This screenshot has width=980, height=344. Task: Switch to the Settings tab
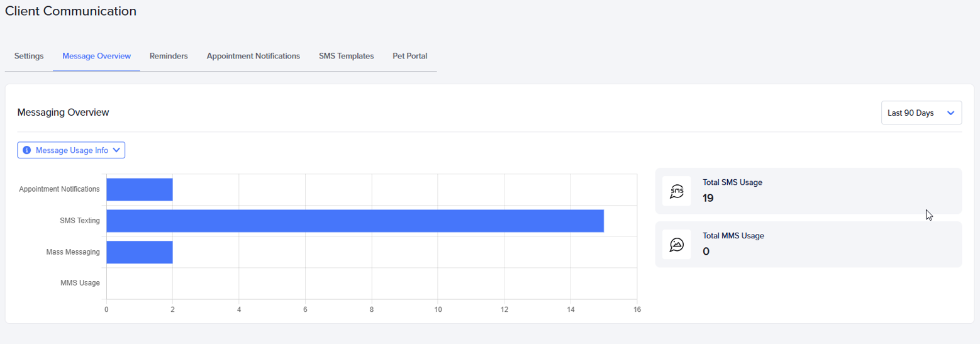point(29,56)
